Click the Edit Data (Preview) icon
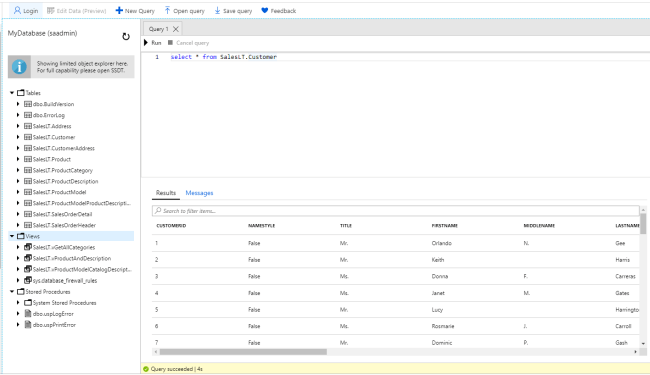Image resolution: width=650 pixels, height=375 pixels. click(x=51, y=10)
